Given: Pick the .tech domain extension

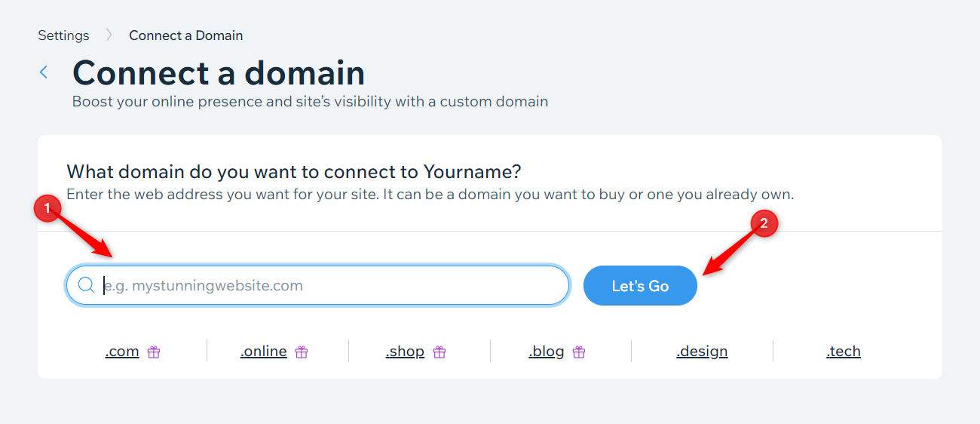Looking at the screenshot, I should [843, 352].
